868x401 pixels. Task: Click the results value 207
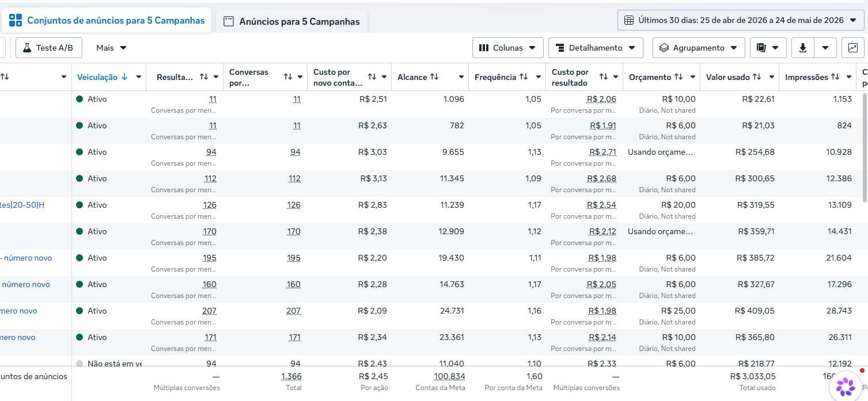(210, 311)
